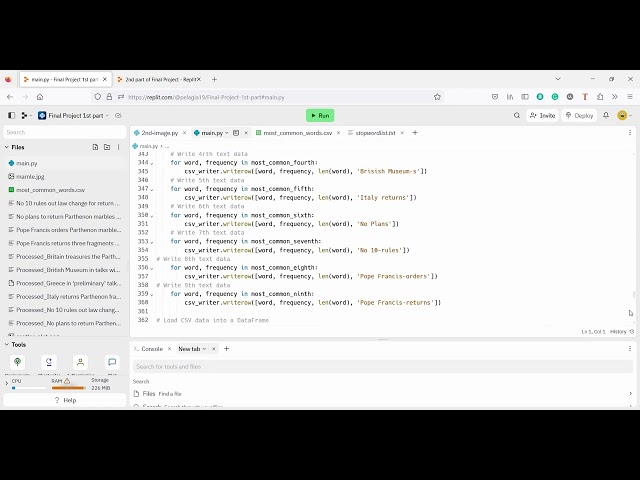This screenshot has height=480, width=640.
Task: Click the Deploy button
Action: pyautogui.click(x=579, y=116)
